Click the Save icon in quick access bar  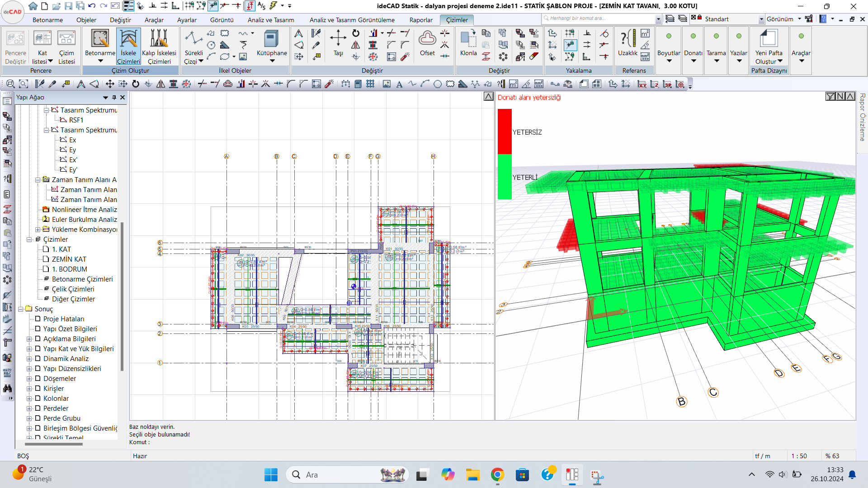(68, 6)
